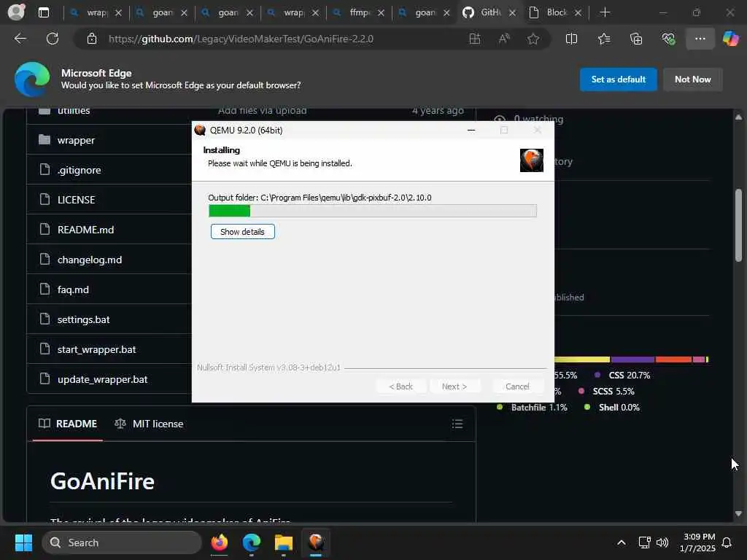Minimize the QEMU installer window

point(471,130)
